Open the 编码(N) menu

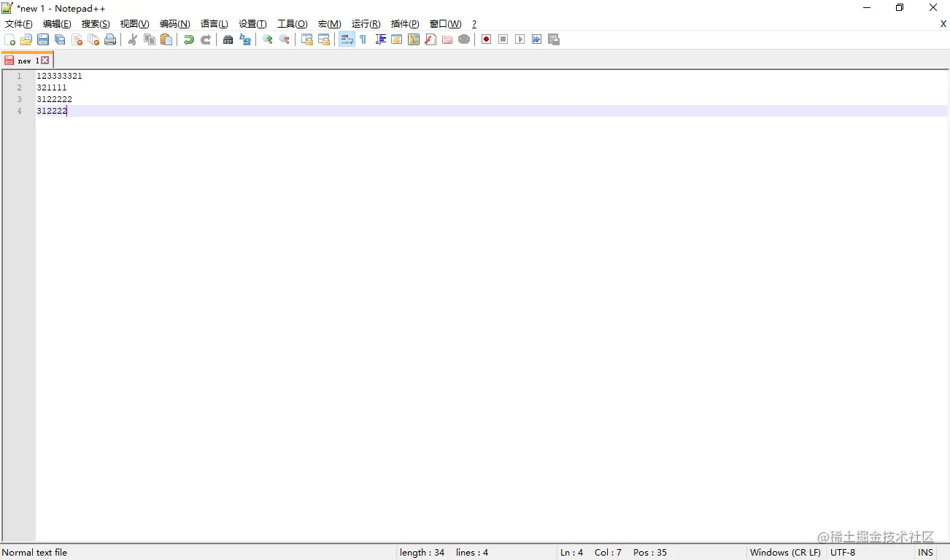(x=174, y=23)
